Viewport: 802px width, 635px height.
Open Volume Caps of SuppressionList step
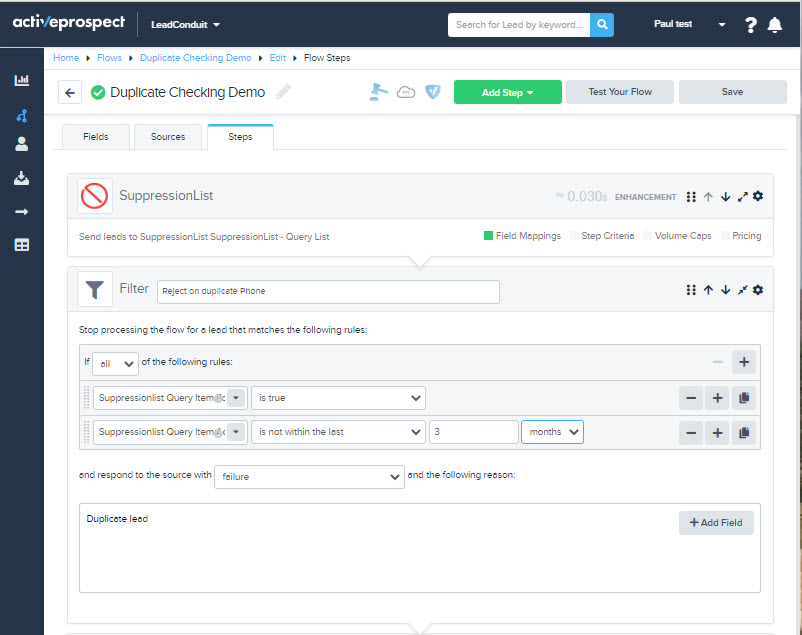pos(677,236)
